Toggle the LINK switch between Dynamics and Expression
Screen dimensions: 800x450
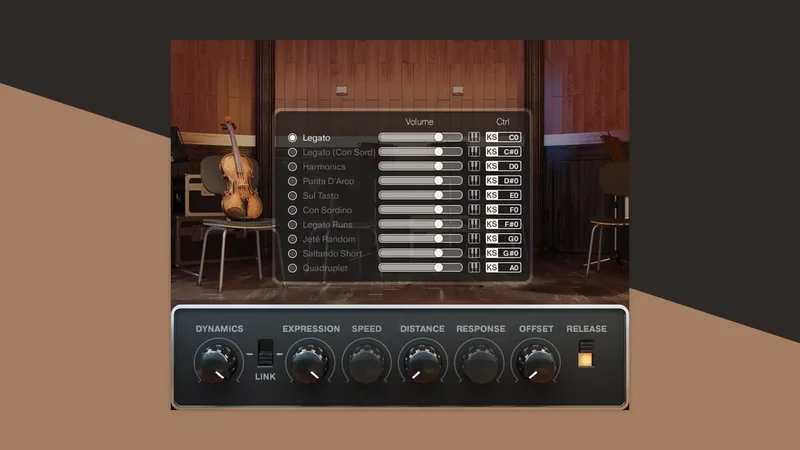pyautogui.click(x=265, y=353)
